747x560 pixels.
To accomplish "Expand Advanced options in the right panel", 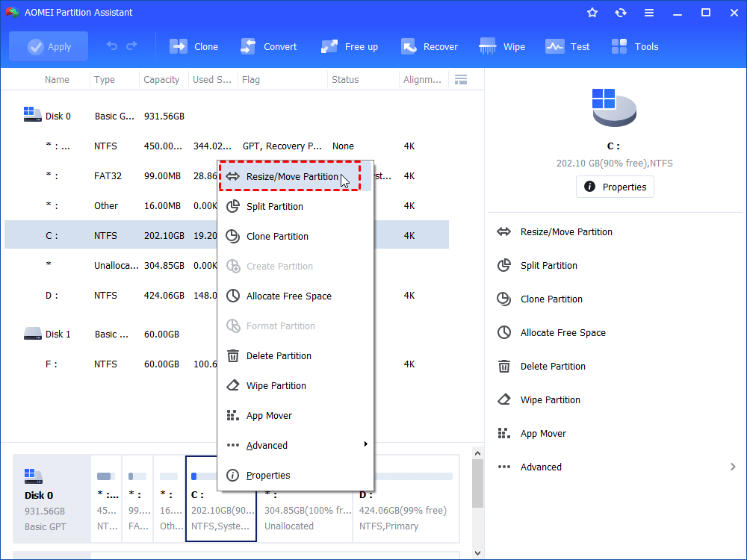I will coord(541,467).
